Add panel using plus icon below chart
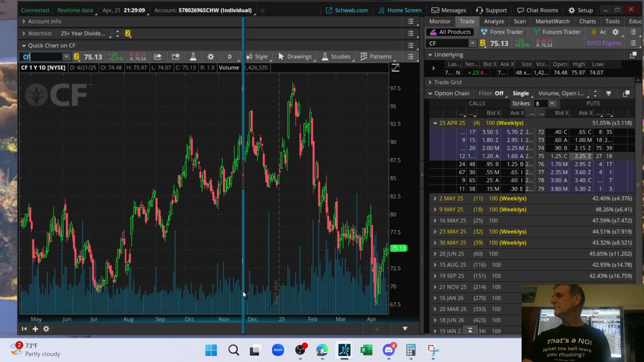The height and width of the screenshot is (362, 644). point(35,329)
